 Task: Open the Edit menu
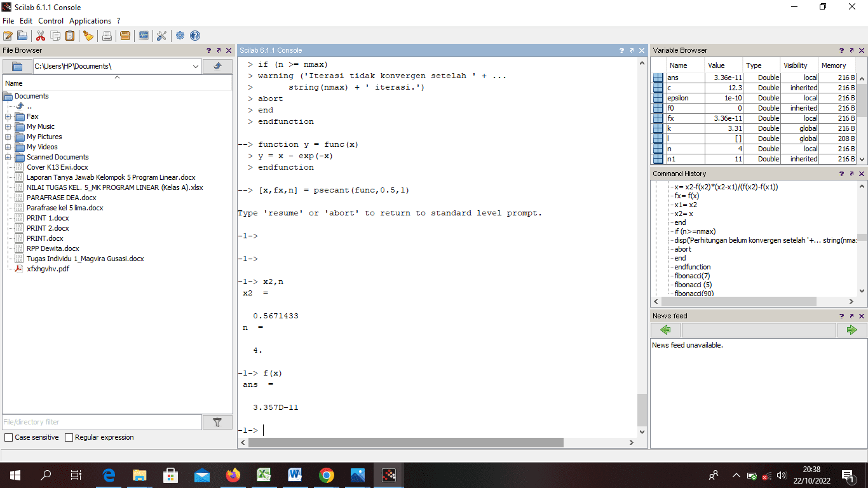point(26,21)
